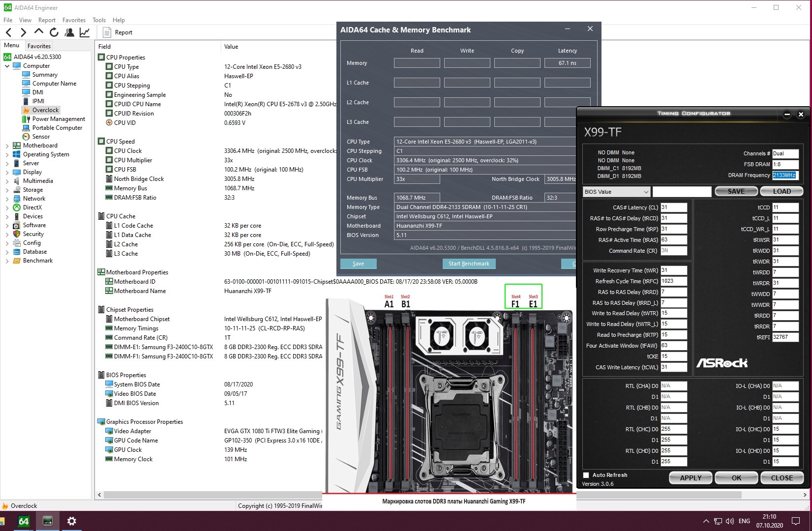This screenshot has width=812, height=531.
Task: Minimize the Timing Configurator window
Action: [787, 114]
